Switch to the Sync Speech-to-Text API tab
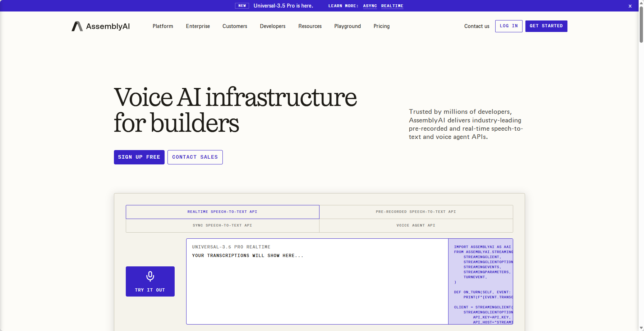This screenshot has height=331, width=644. (222, 225)
